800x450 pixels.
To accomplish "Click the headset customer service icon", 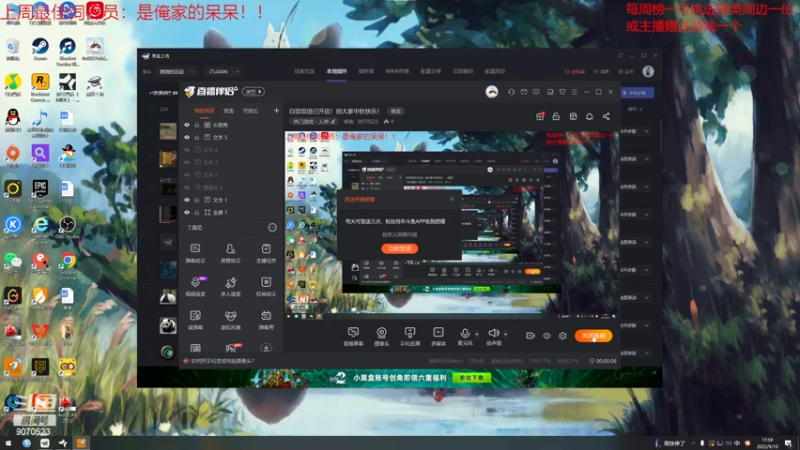I will 511,92.
